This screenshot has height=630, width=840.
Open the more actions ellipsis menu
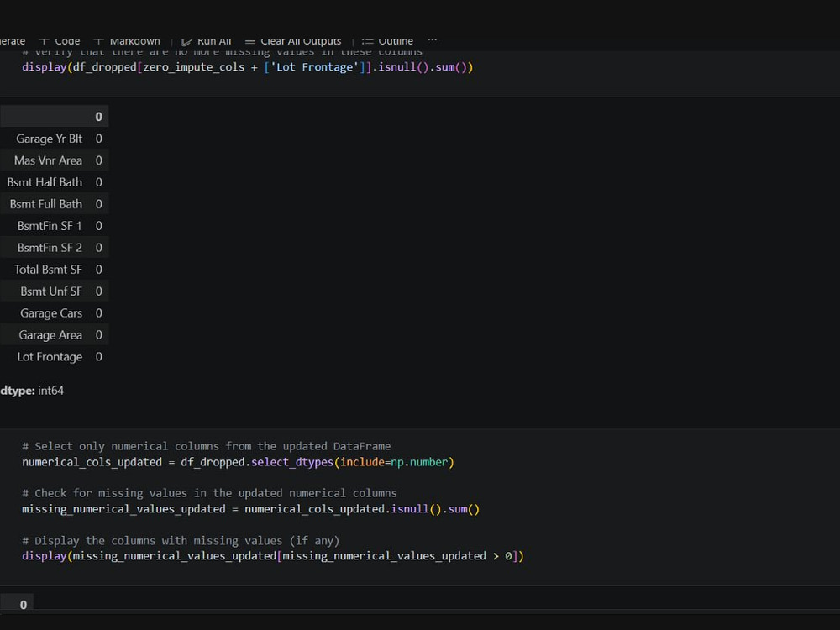433,40
